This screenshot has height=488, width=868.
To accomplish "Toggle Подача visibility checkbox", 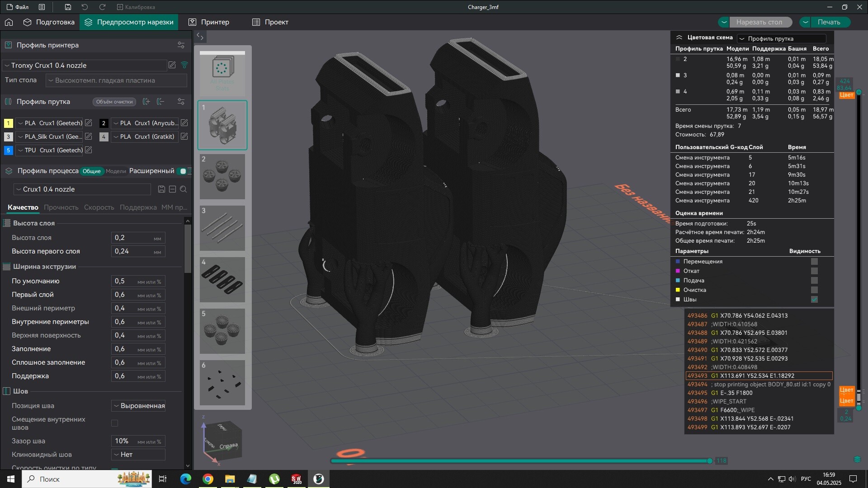I will (814, 281).
